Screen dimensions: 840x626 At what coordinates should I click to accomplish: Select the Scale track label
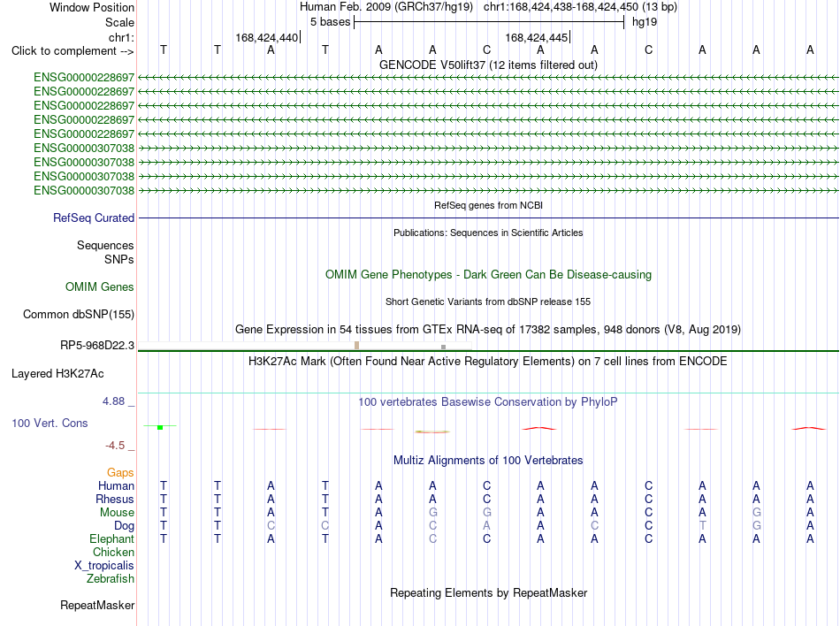tap(119, 22)
